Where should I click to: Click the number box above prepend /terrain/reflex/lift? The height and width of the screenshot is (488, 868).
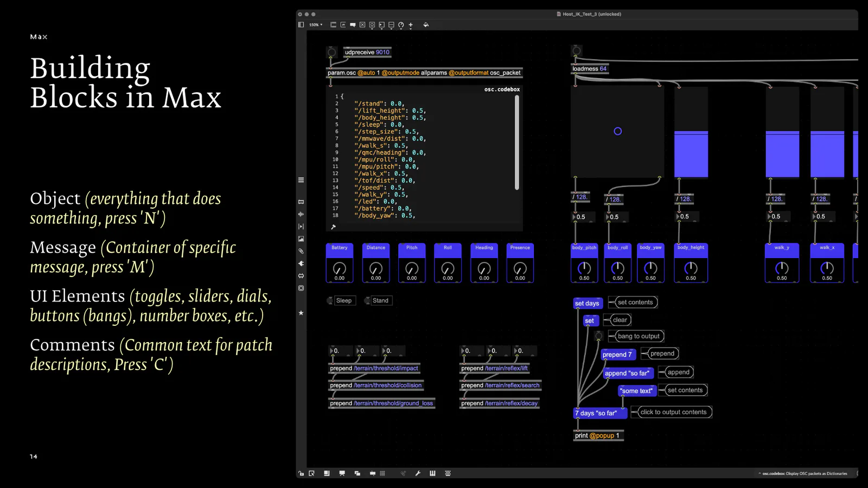pyautogui.click(x=473, y=351)
